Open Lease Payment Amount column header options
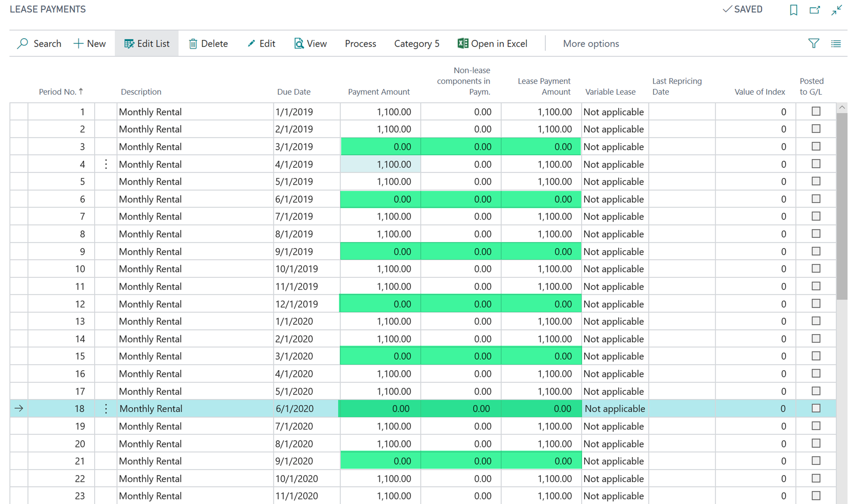 coord(544,86)
